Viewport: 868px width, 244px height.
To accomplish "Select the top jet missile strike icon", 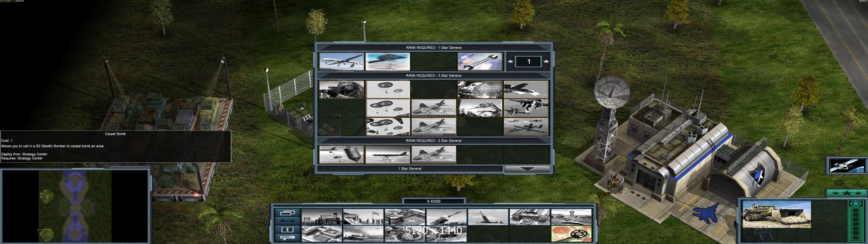I will pos(526,89).
